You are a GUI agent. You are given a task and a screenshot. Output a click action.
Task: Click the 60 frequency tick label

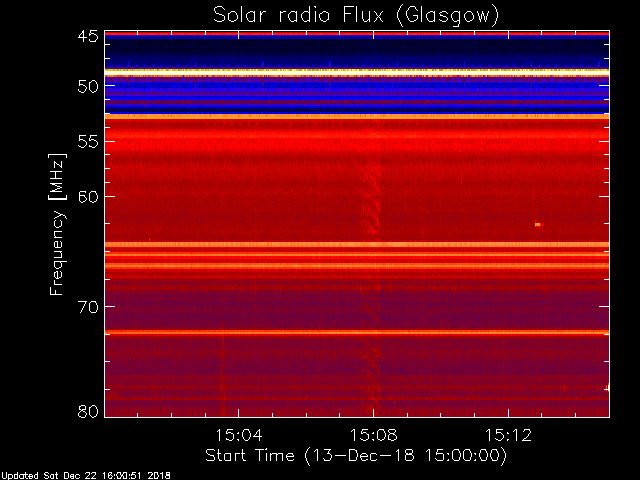click(88, 197)
